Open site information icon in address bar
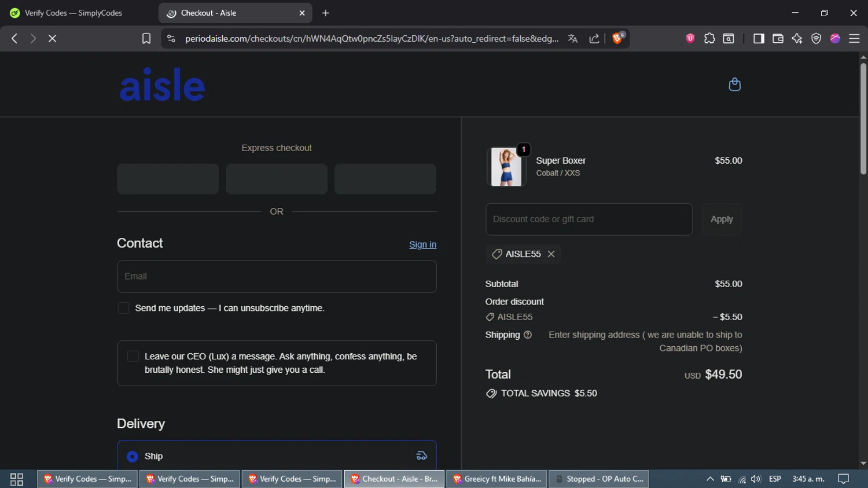The image size is (868, 488). pos(171,38)
